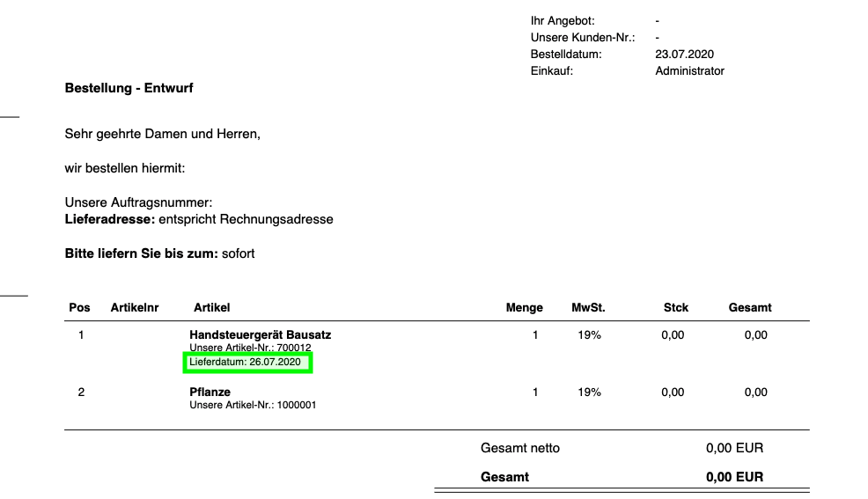Screen dimensions: 868x499
Task: Click the "Administrator" purchaser name
Action: pos(689,71)
